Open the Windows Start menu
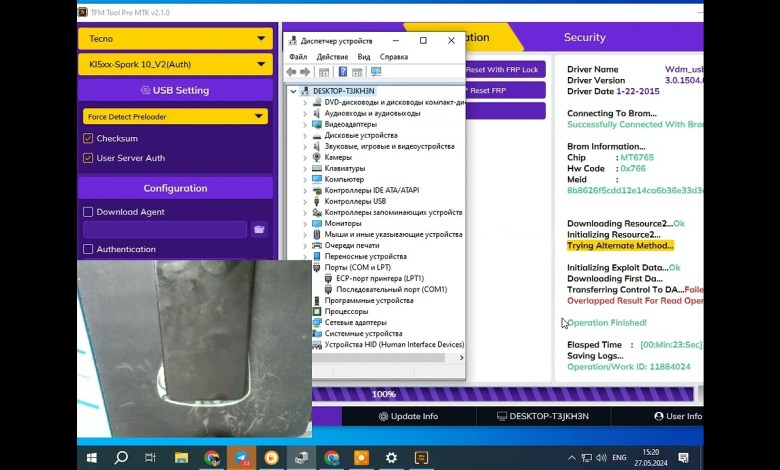The width and height of the screenshot is (780, 470). pyautogui.click(x=92, y=458)
